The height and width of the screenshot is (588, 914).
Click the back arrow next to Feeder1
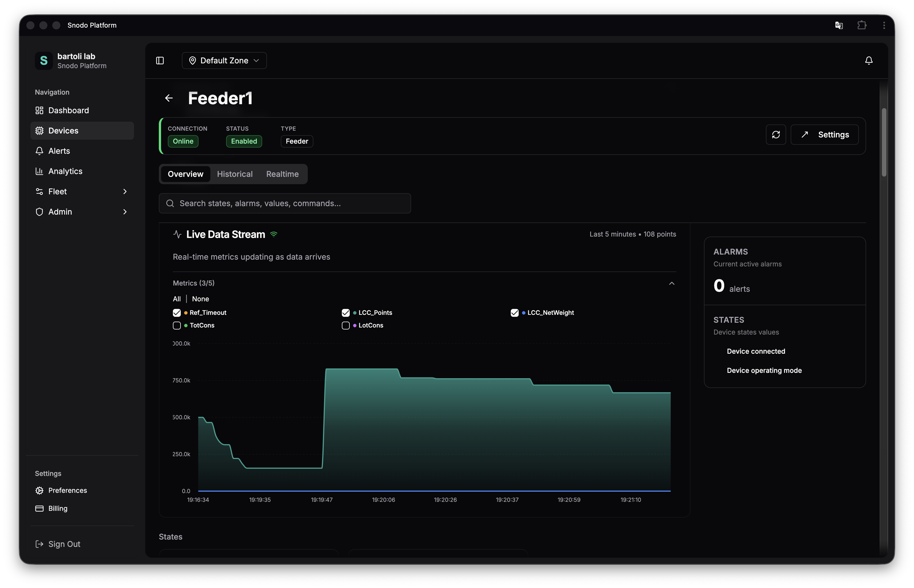(x=169, y=98)
